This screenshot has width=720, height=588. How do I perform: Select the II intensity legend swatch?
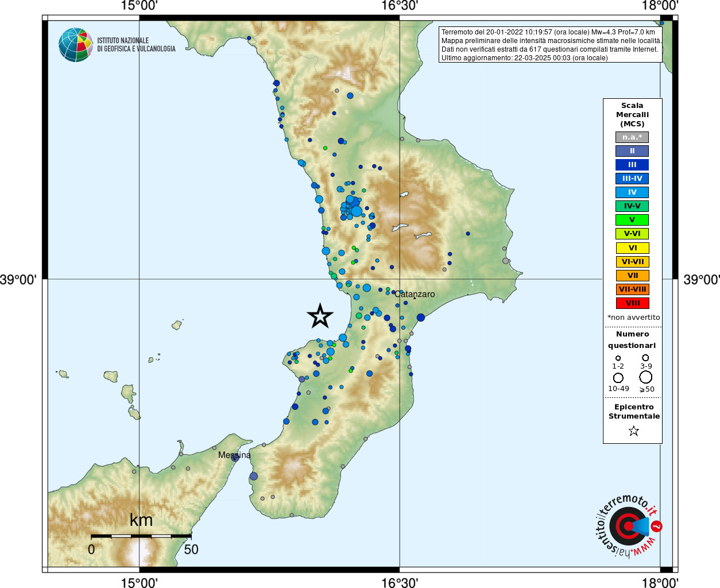coord(632,151)
